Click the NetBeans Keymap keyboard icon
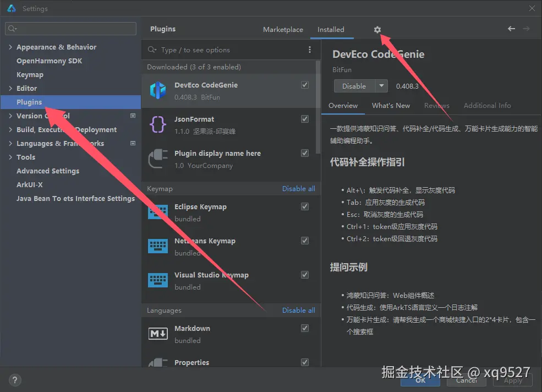Screen dimensions: 542x392 (x=158, y=246)
